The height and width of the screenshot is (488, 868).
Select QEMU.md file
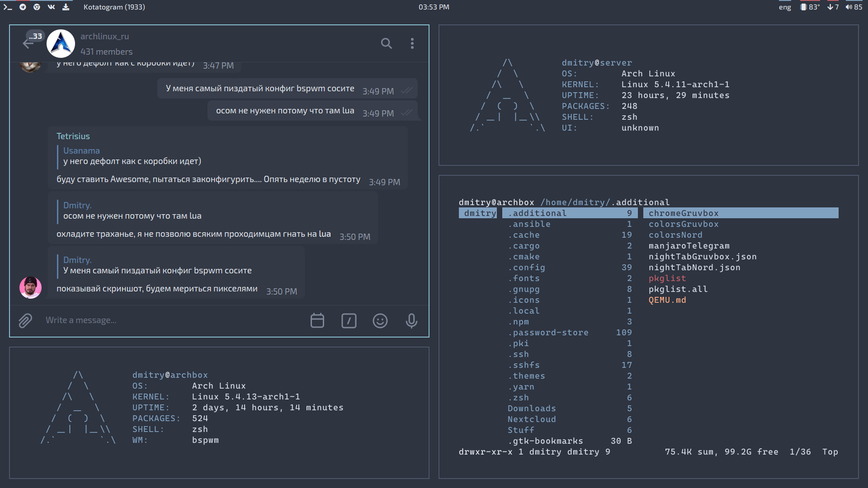[x=667, y=300]
